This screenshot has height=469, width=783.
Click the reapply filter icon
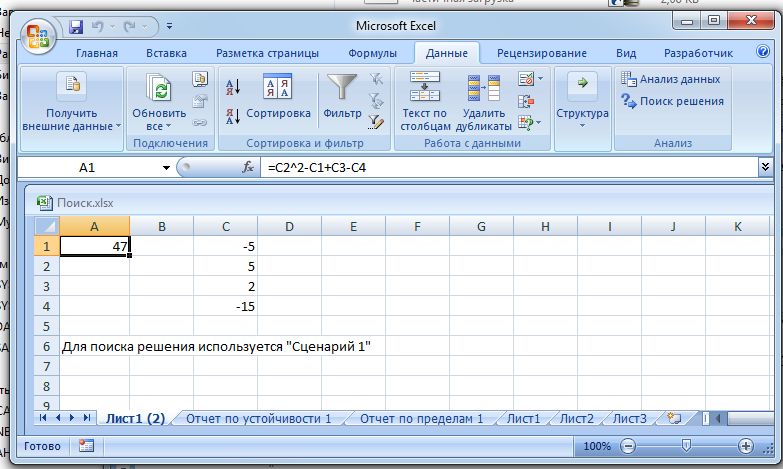[376, 101]
